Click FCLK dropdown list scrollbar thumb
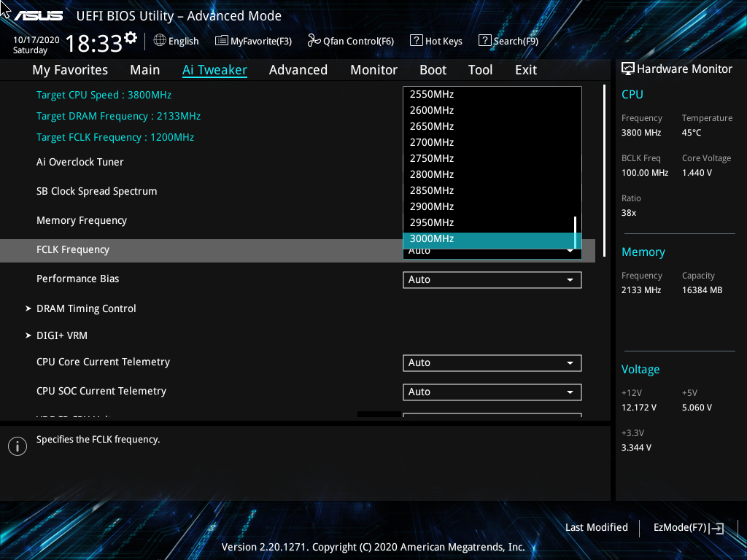This screenshot has width=747, height=560. [576, 233]
